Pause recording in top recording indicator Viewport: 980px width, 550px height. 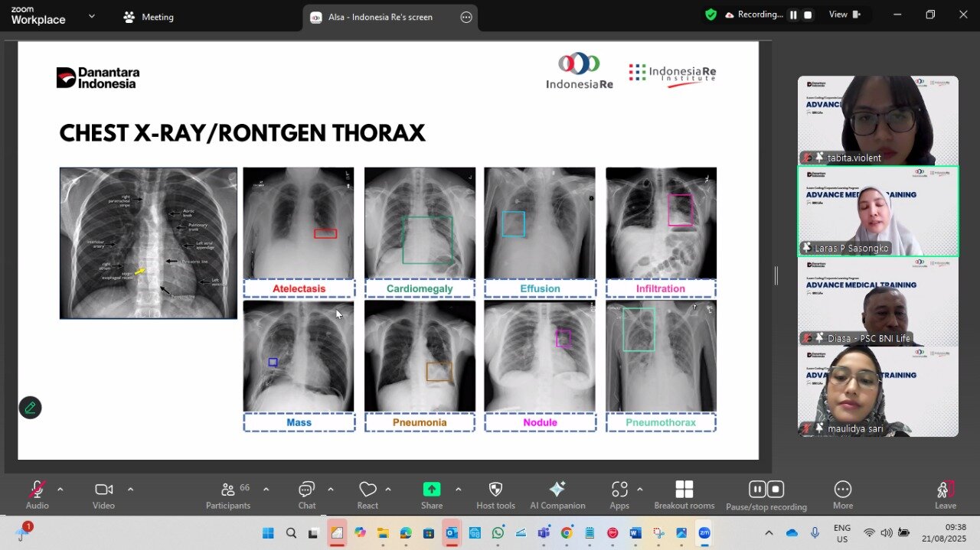click(793, 15)
